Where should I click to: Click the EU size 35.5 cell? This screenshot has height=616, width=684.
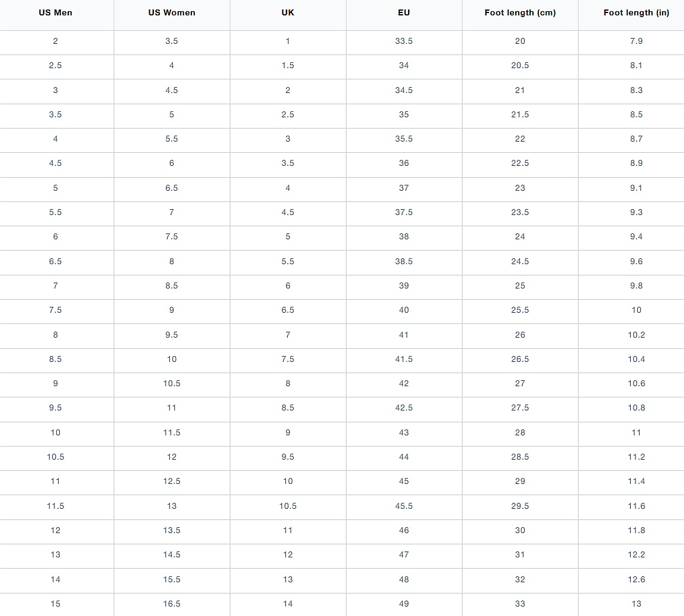[404, 139]
